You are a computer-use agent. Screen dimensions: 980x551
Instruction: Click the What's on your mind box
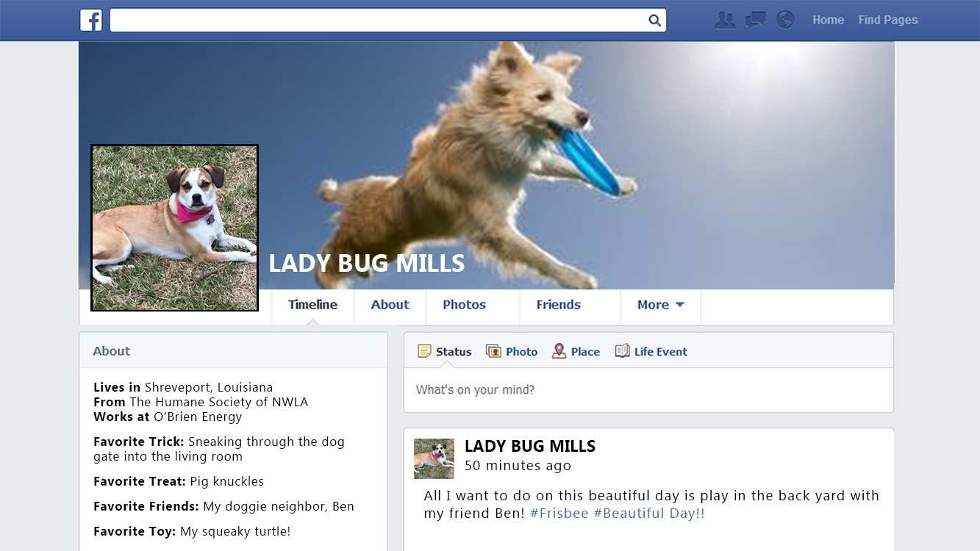648,390
